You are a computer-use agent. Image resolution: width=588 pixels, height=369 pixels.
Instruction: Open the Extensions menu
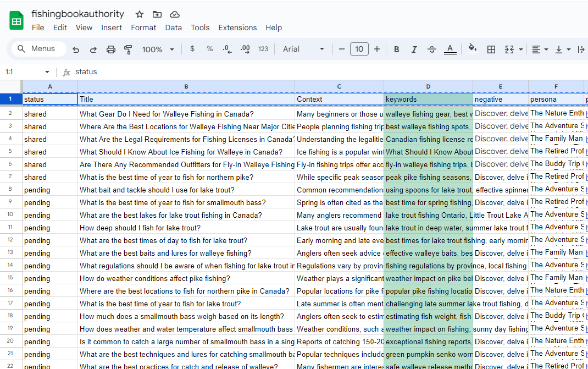[237, 27]
